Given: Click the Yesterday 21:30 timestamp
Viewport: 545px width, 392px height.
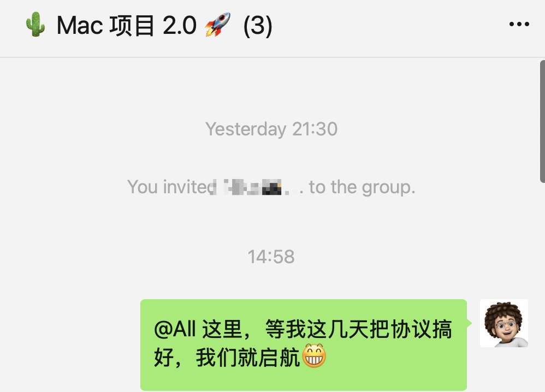Looking at the screenshot, I should (271, 129).
